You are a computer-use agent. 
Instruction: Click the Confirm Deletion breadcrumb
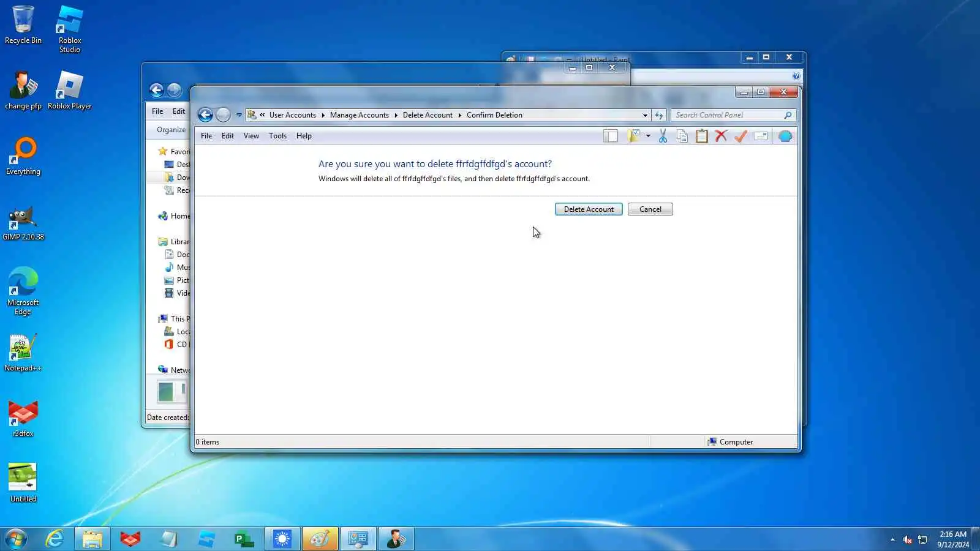[494, 115]
